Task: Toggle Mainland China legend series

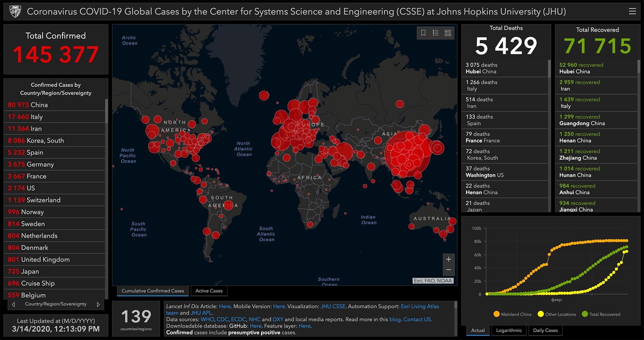Action: click(512, 314)
